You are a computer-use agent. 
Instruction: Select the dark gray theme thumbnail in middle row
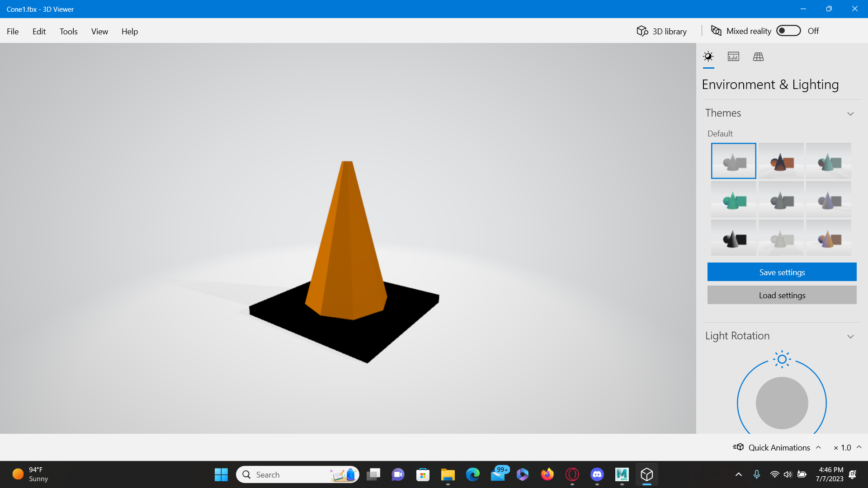click(x=781, y=199)
